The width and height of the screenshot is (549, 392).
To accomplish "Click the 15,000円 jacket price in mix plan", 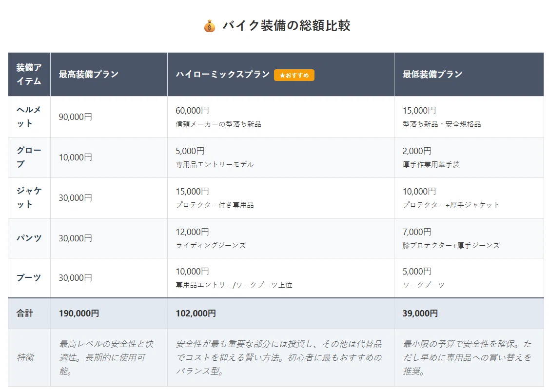I will pos(192,192).
